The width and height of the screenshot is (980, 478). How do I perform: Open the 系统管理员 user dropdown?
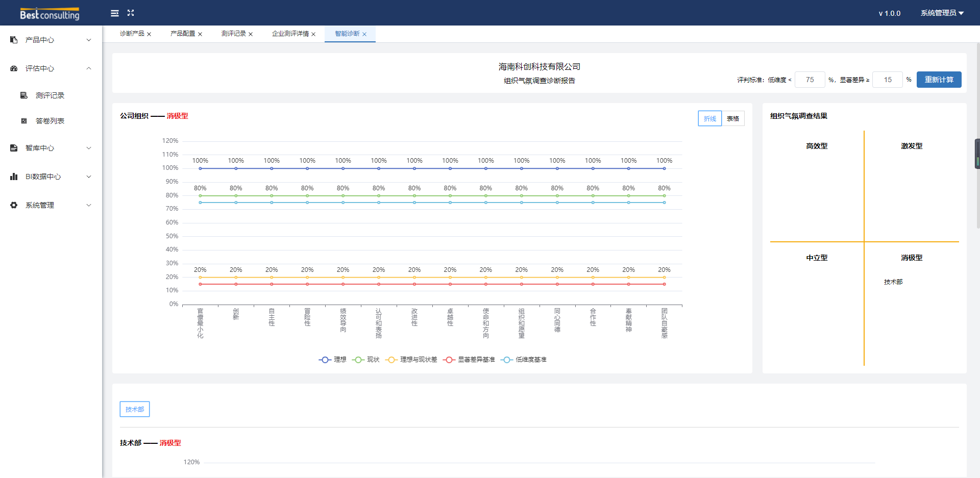coord(942,13)
